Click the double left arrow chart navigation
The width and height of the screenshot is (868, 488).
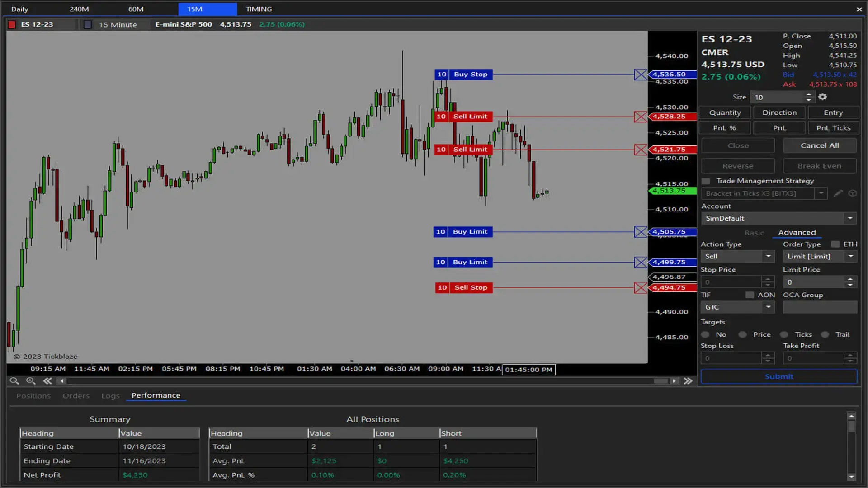pos(47,381)
